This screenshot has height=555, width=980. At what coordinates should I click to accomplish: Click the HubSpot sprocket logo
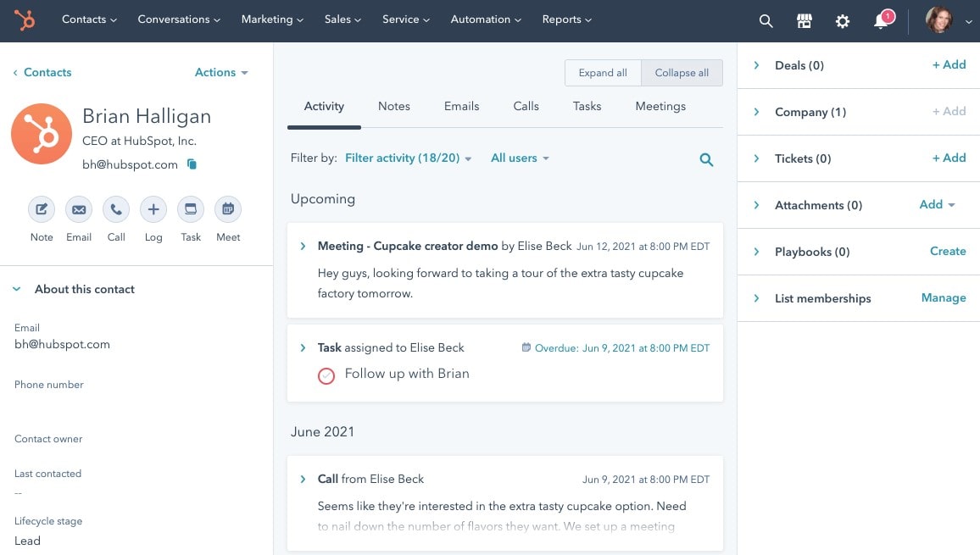(25, 20)
